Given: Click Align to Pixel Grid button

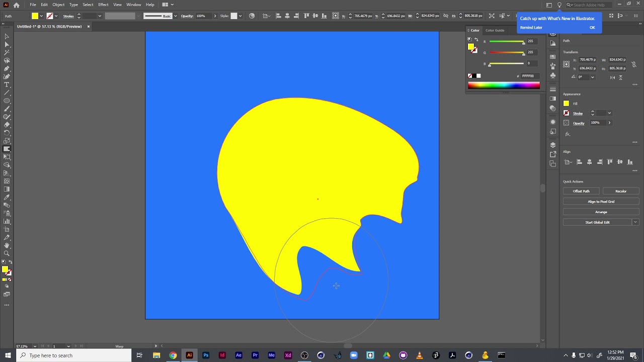Looking at the screenshot, I should tap(601, 202).
